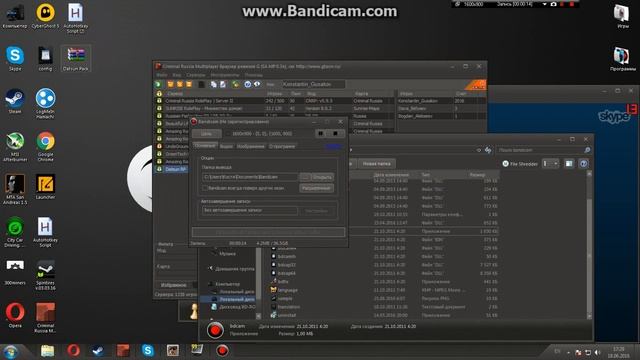Viewport: 640px width, 360px height.
Task: Click the output folder browse (...) button
Action: pyautogui.click(x=305, y=177)
